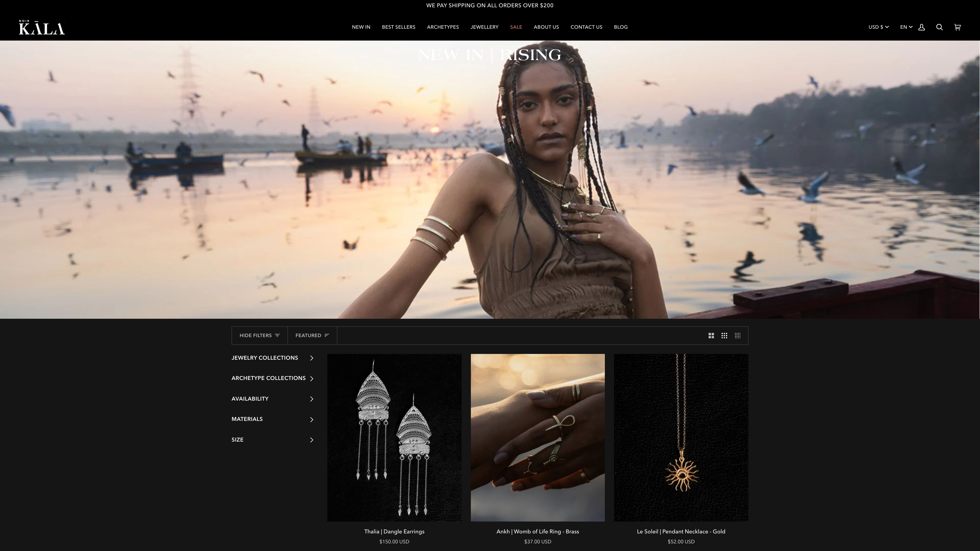Image resolution: width=980 pixels, height=551 pixels.
Task: Select the smallest grid view icon
Action: point(738,335)
